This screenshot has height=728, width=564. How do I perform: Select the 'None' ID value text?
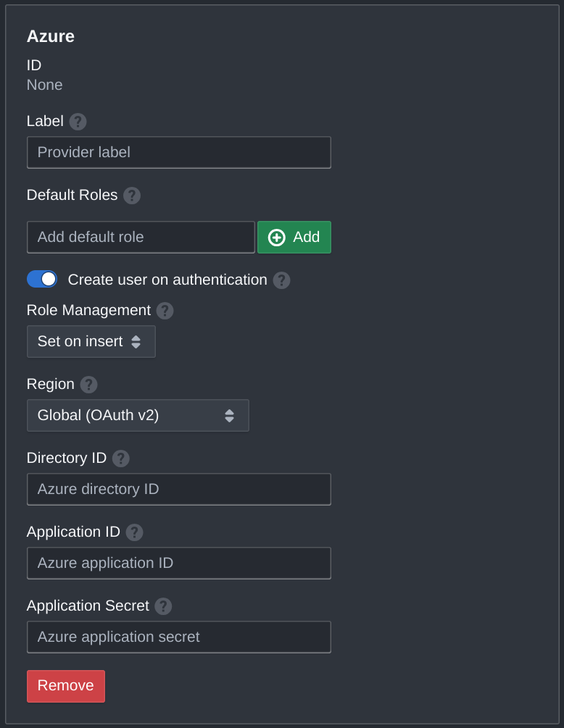tap(45, 85)
